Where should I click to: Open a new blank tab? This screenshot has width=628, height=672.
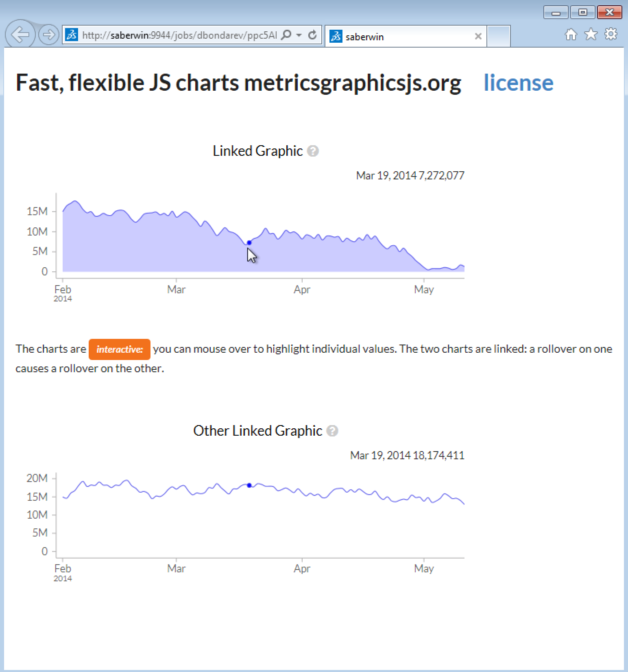coord(499,36)
